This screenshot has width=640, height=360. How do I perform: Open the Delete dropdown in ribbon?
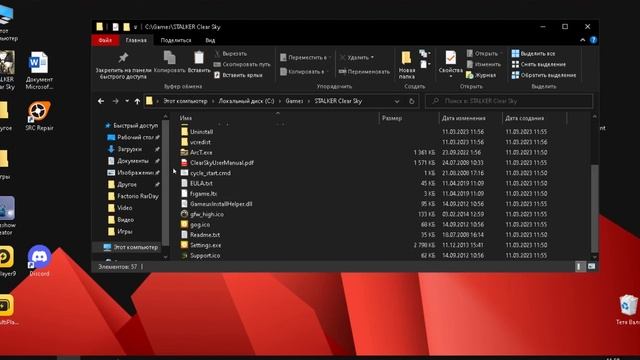tap(357, 58)
